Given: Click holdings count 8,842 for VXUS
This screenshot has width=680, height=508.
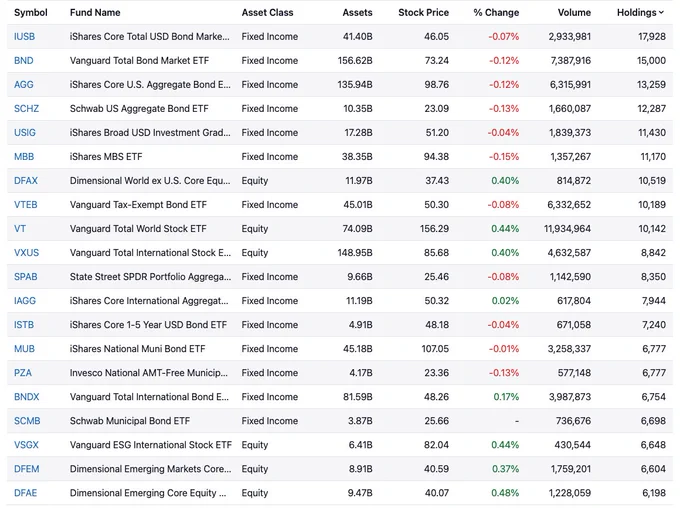Looking at the screenshot, I should tap(654, 252).
